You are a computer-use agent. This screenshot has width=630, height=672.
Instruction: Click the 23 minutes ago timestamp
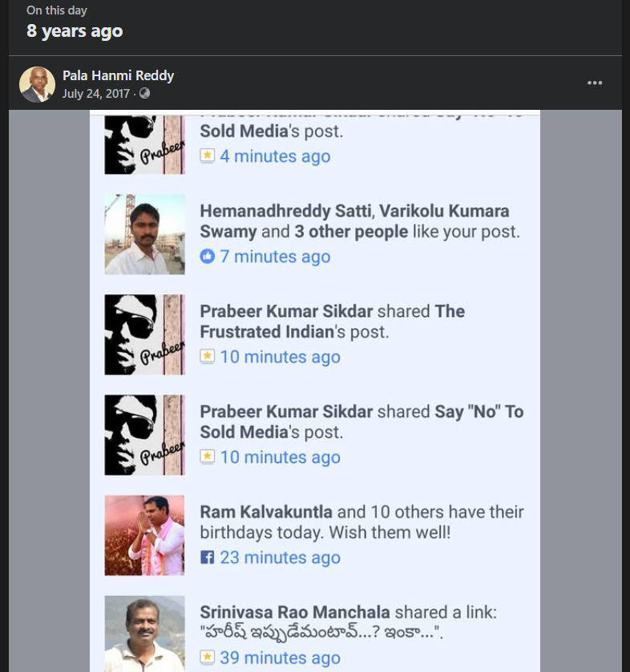click(280, 557)
